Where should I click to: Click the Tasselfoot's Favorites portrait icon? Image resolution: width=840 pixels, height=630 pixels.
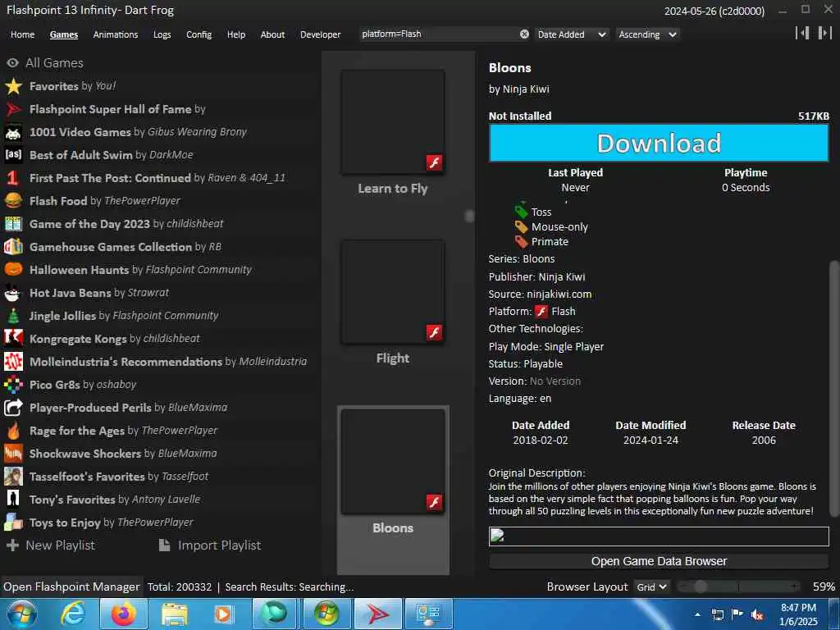point(13,477)
